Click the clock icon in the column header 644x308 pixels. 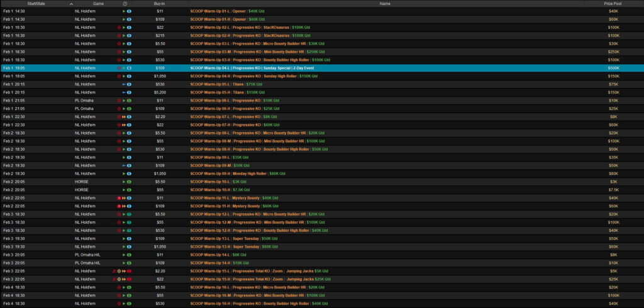(x=125, y=4)
